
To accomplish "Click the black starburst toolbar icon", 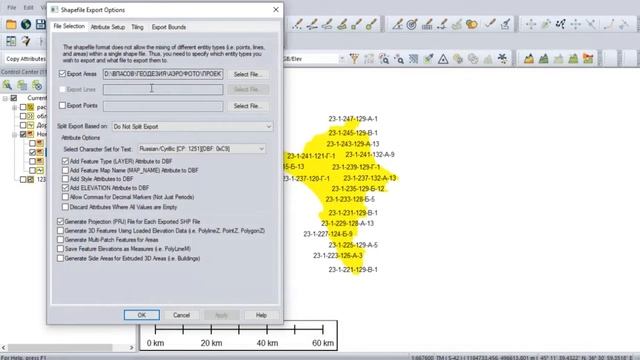I will (502, 59).
